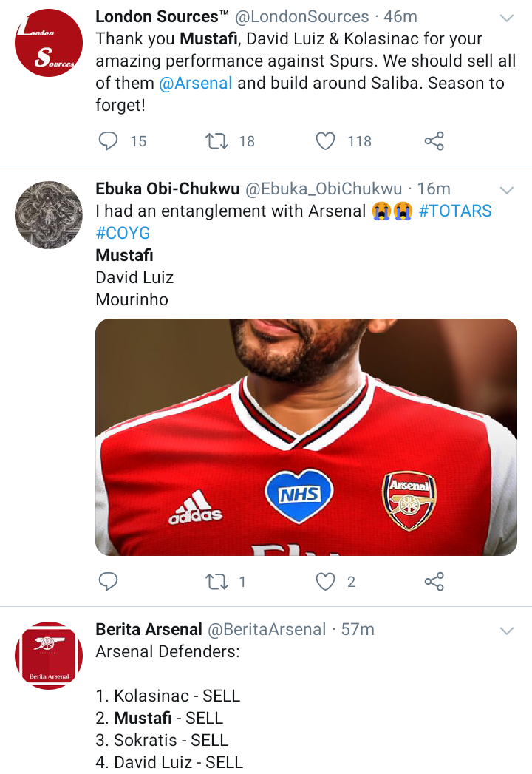Like Ebuka Obi-Chukwu's tweet
This screenshot has height=774, width=532.
coord(326,582)
